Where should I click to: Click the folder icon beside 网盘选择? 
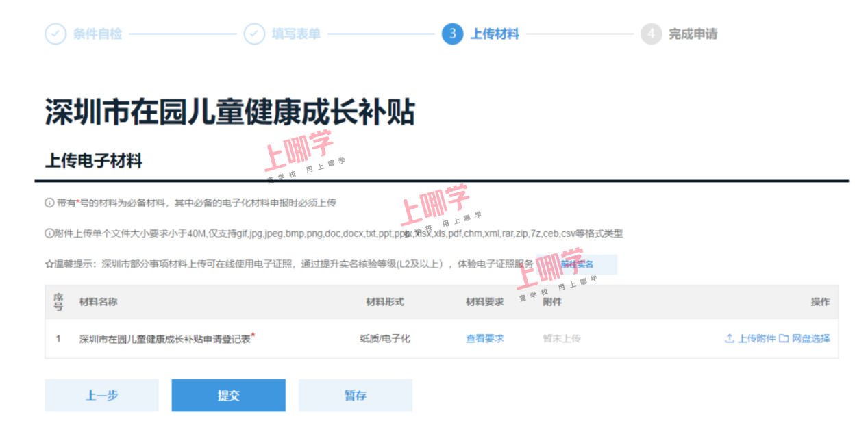(x=783, y=338)
